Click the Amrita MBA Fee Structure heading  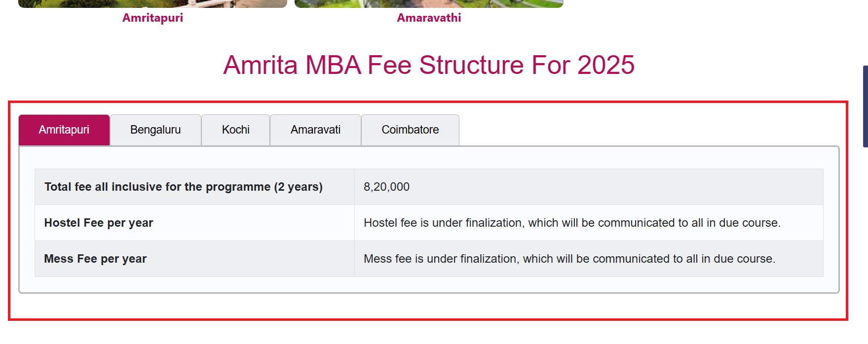coord(429,65)
